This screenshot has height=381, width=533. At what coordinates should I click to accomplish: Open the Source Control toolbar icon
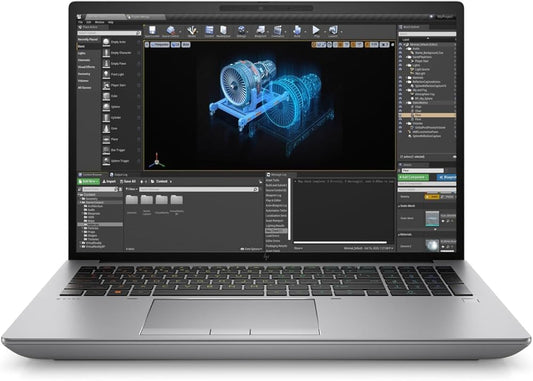[x=171, y=30]
